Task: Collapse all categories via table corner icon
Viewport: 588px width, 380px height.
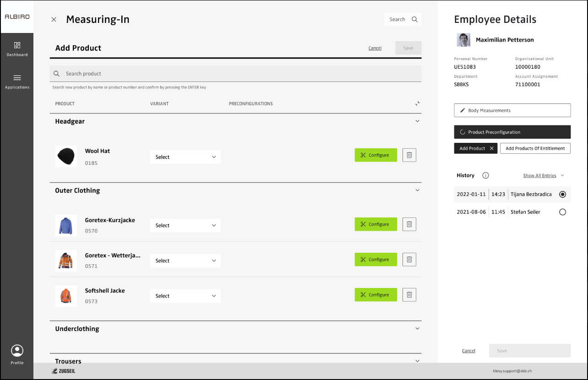Action: [417, 104]
